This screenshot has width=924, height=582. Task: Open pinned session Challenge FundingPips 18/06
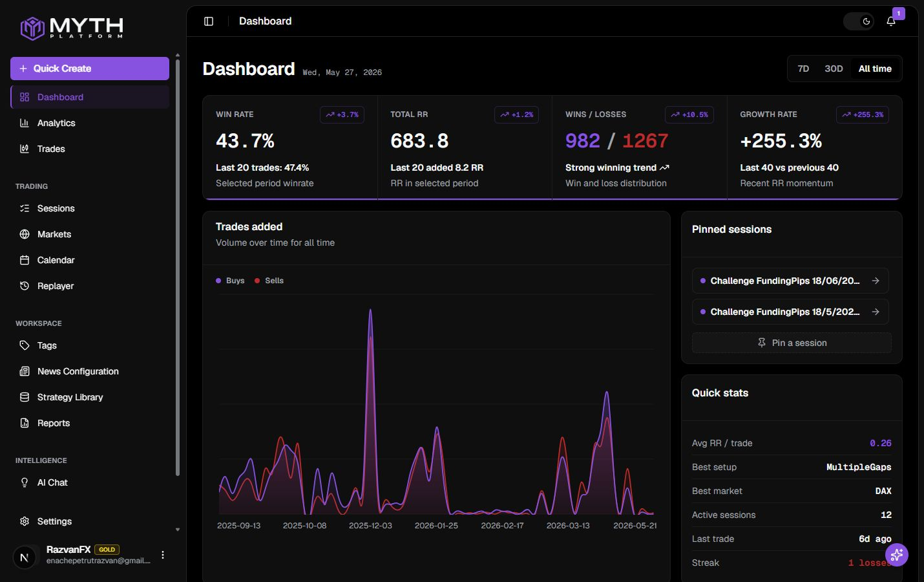click(790, 281)
